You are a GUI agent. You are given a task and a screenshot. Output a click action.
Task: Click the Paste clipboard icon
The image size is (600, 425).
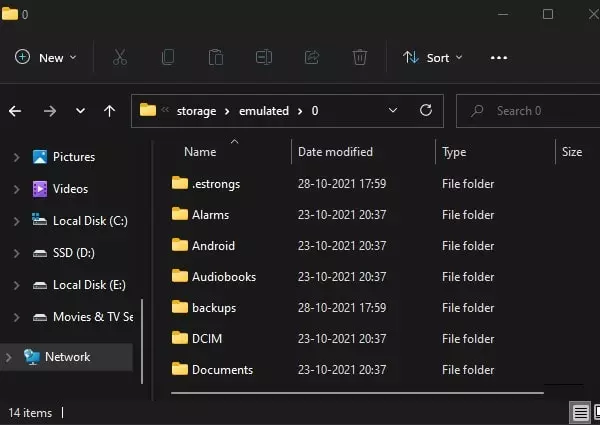click(x=216, y=58)
